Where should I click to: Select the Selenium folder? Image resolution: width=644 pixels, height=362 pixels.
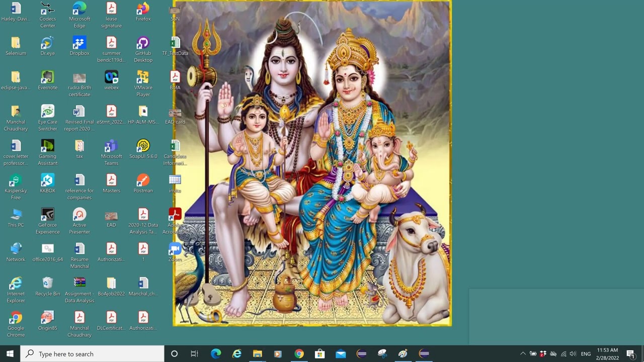(x=16, y=46)
